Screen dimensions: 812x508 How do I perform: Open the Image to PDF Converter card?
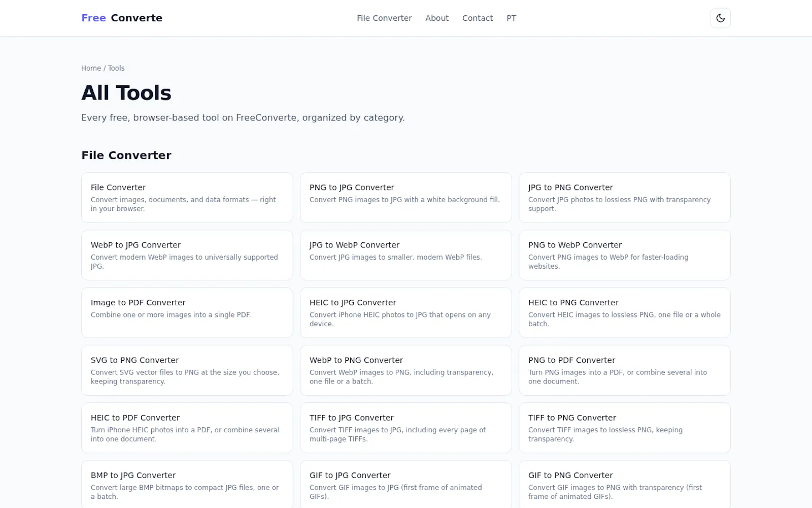(187, 312)
